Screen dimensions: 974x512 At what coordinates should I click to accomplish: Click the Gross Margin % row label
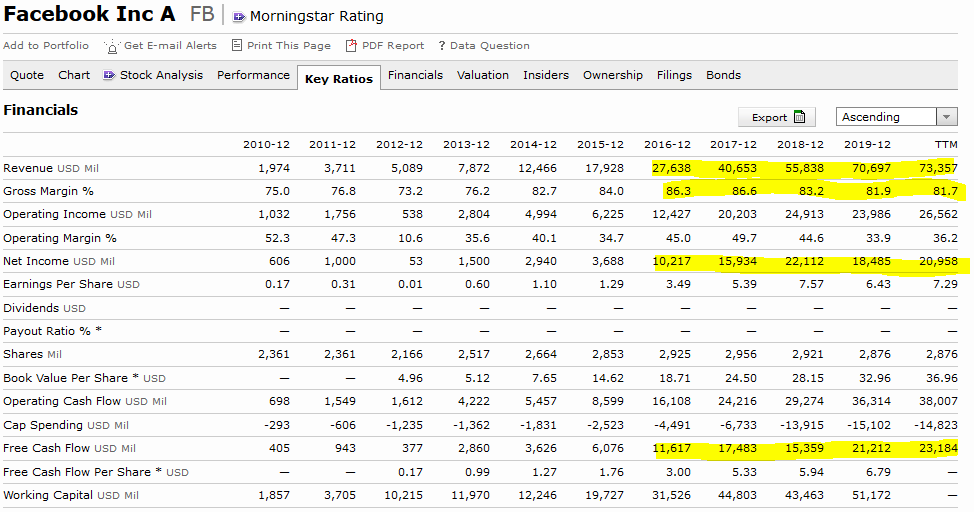coord(48,191)
